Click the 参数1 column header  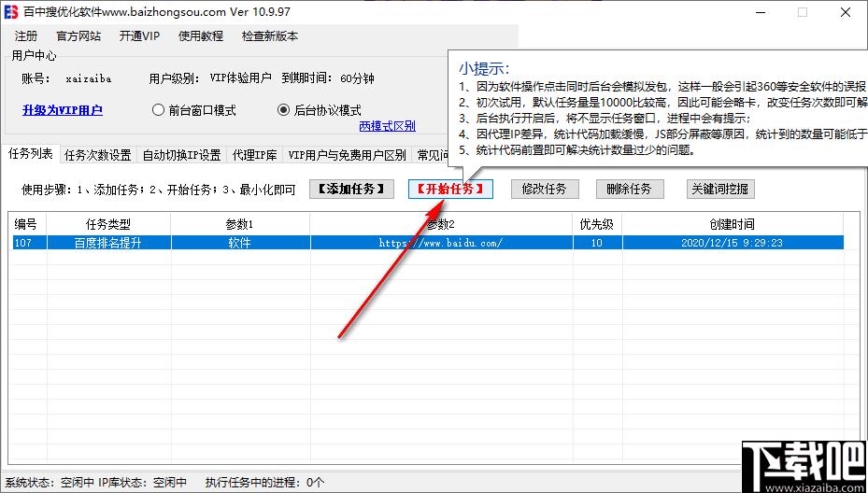point(240,224)
